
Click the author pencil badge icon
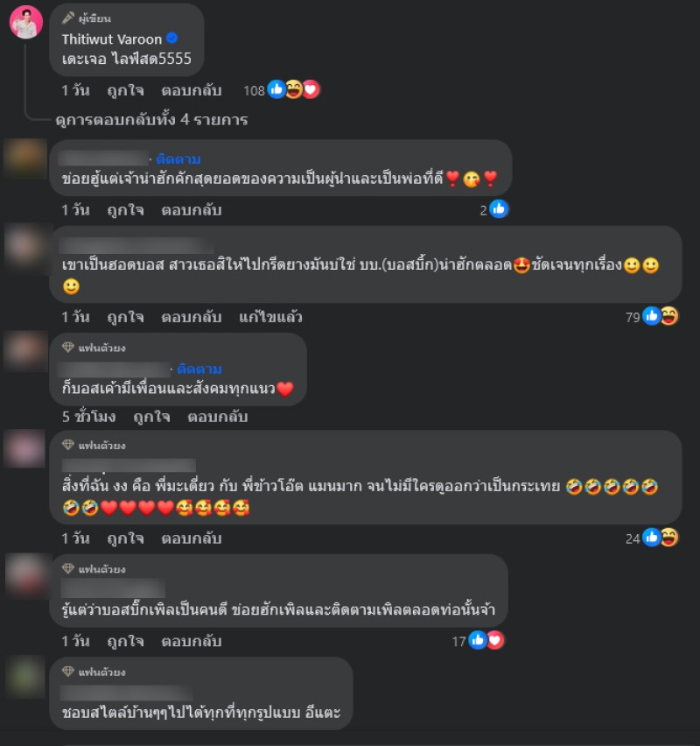point(68,18)
